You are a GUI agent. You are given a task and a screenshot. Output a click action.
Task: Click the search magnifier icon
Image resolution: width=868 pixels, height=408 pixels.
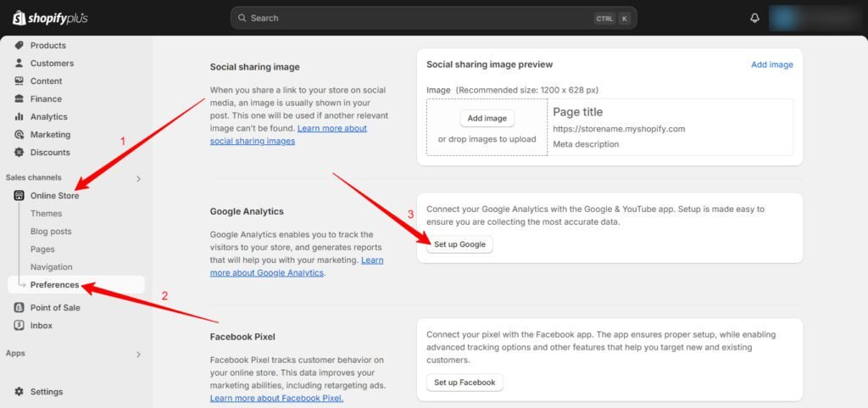point(242,18)
